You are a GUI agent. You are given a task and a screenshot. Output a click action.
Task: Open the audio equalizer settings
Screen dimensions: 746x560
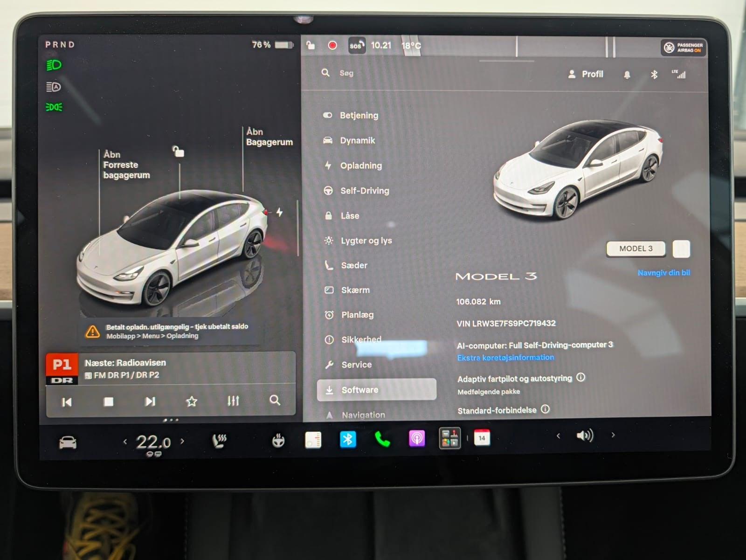click(x=233, y=401)
